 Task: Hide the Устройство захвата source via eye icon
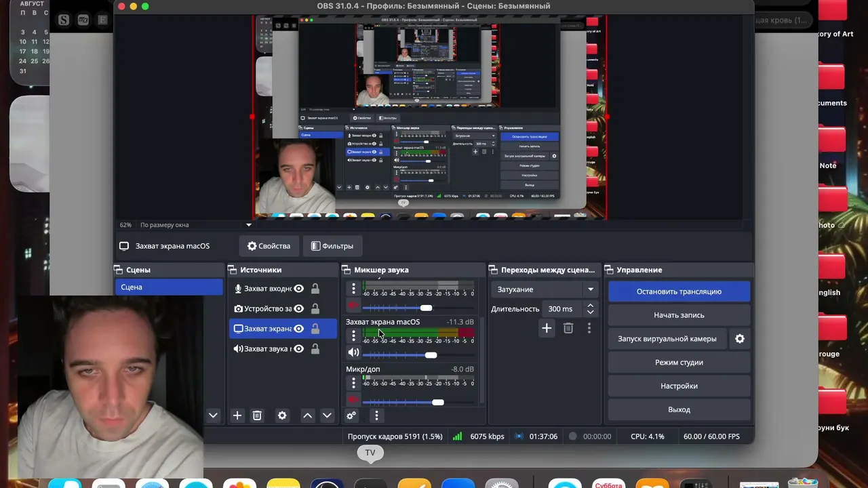tap(298, 308)
